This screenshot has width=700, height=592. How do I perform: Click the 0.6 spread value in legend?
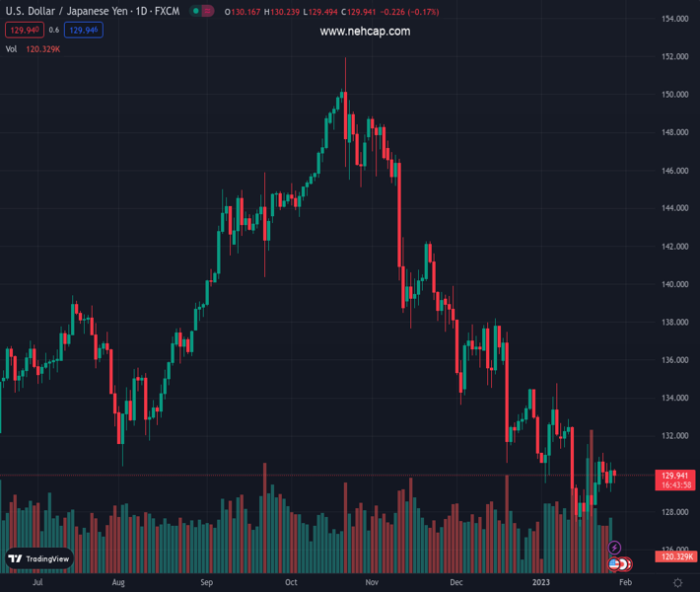tap(53, 30)
